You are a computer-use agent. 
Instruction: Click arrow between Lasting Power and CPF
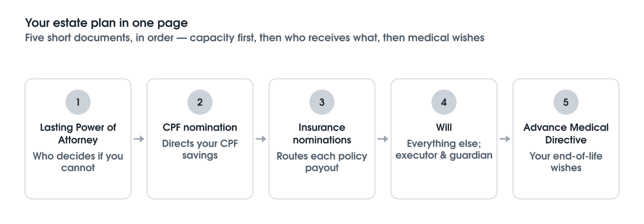click(139, 139)
